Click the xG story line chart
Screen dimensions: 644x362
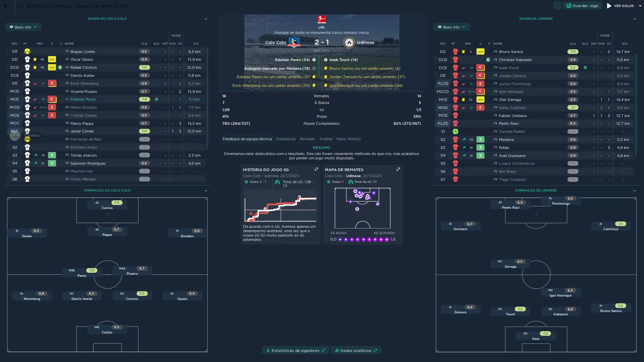pyautogui.click(x=280, y=206)
